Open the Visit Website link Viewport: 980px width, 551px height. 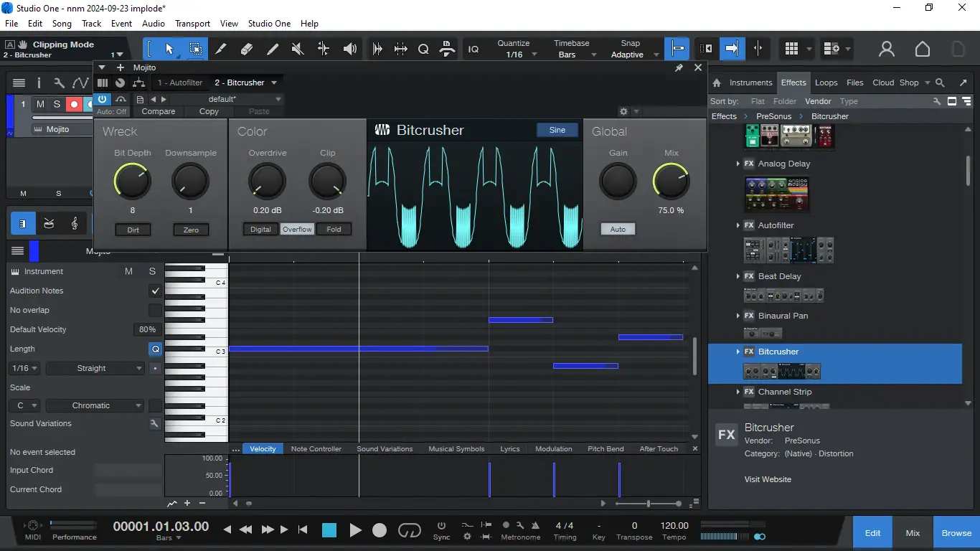[x=768, y=479]
